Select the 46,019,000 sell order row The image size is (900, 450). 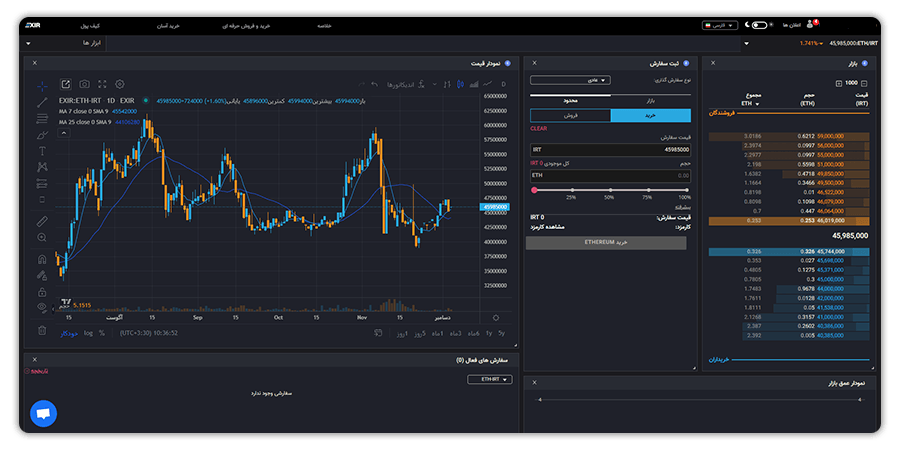point(789,221)
